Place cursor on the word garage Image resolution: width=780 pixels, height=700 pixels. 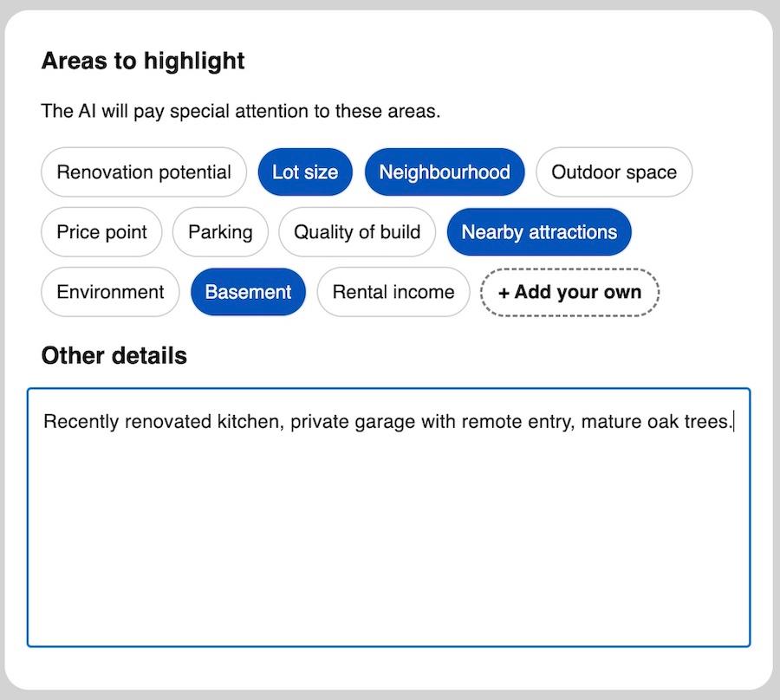coord(385,422)
